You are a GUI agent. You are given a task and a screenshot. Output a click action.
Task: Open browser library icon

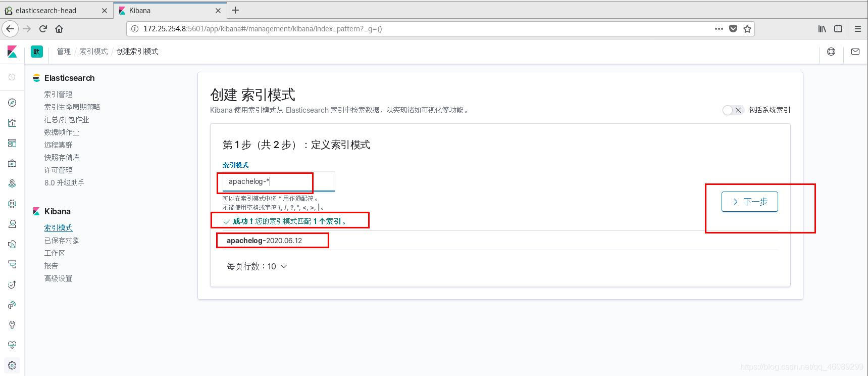[x=822, y=29]
